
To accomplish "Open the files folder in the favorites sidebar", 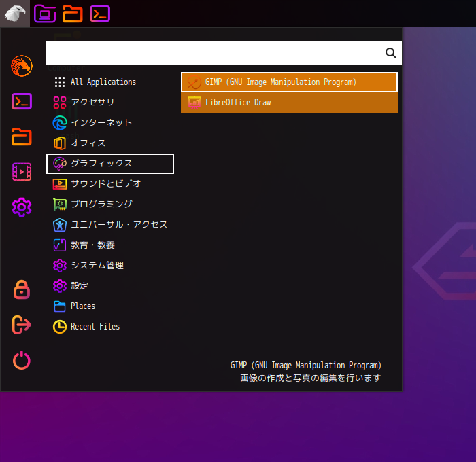I will coord(22,137).
